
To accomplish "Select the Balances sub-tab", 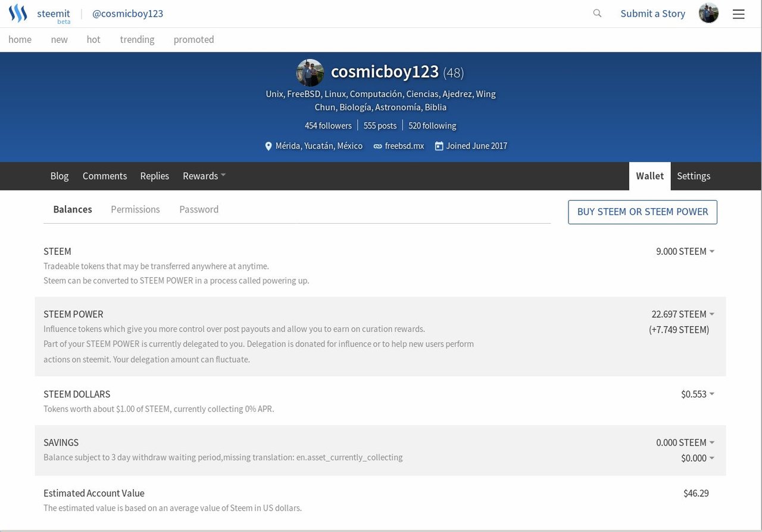I will pos(73,209).
